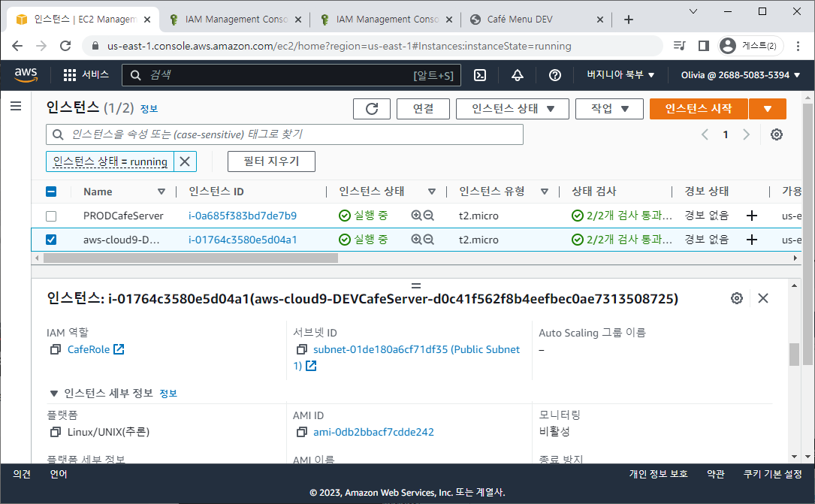Focus the AWS top search field
The width and height of the screenshot is (815, 504).
click(291, 75)
